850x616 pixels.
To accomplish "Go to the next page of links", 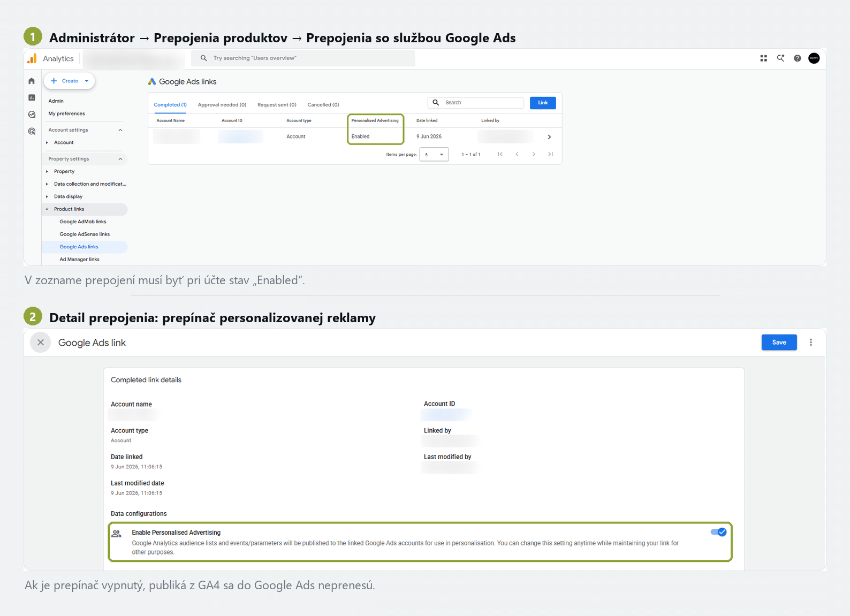I will point(534,154).
